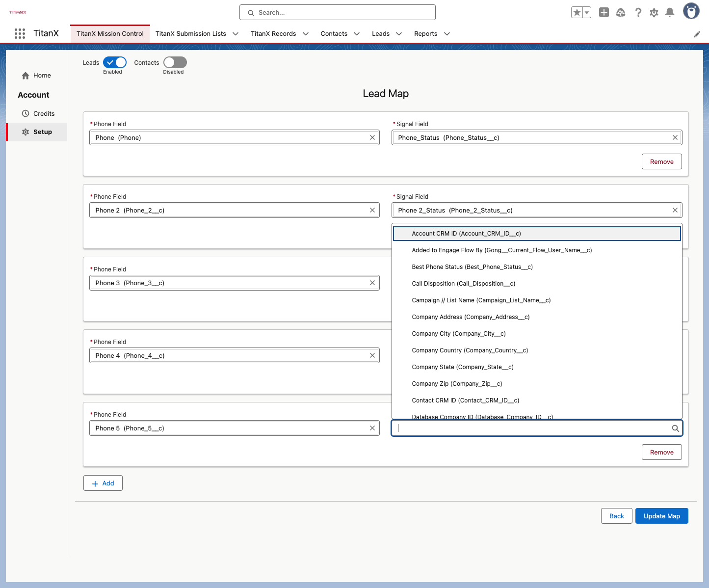Open Credits in the sidebar

38,113
